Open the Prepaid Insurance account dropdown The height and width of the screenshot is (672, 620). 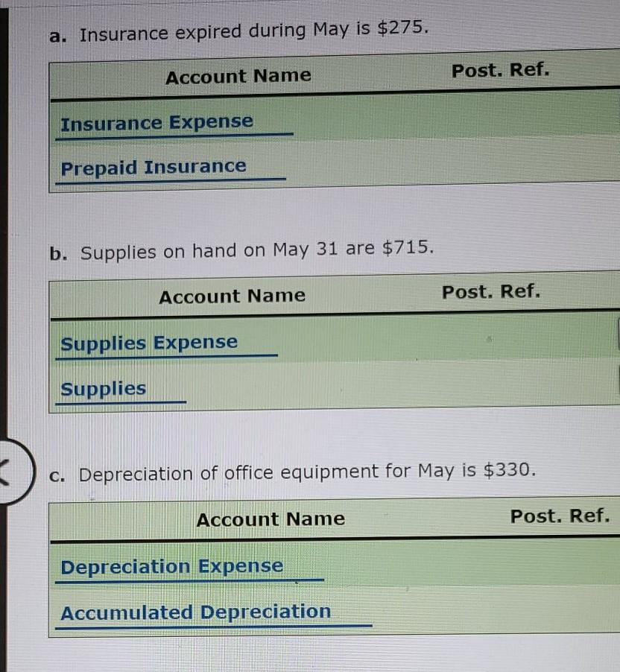click(x=170, y=169)
